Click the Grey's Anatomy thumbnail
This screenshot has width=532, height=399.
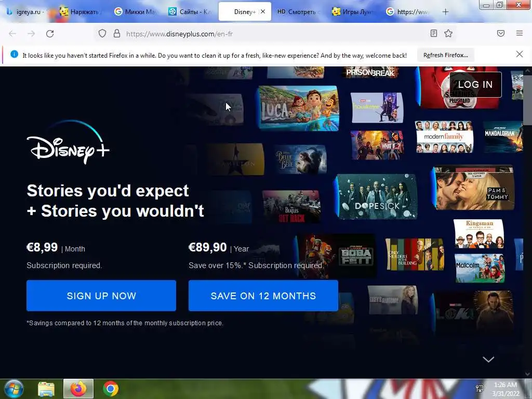(x=393, y=300)
